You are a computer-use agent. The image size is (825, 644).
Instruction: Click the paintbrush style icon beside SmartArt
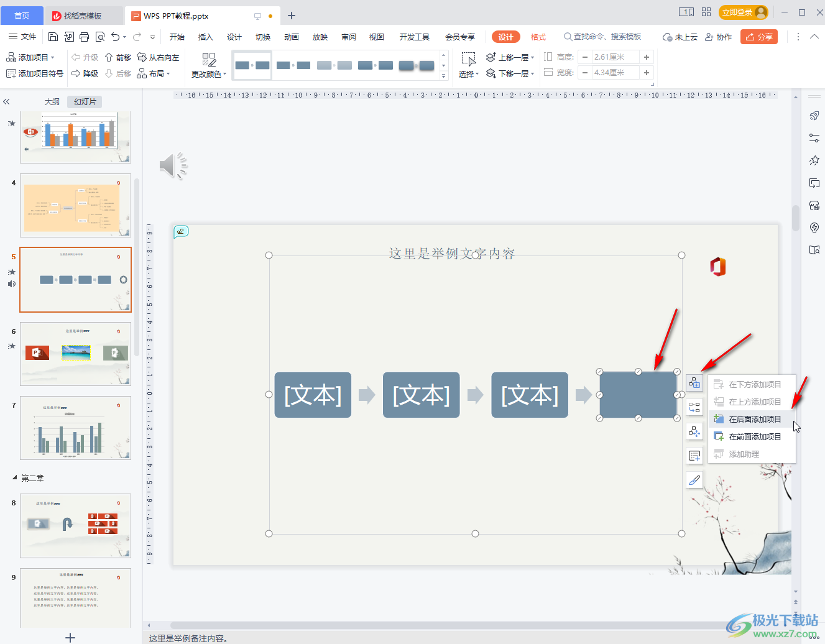(x=694, y=480)
